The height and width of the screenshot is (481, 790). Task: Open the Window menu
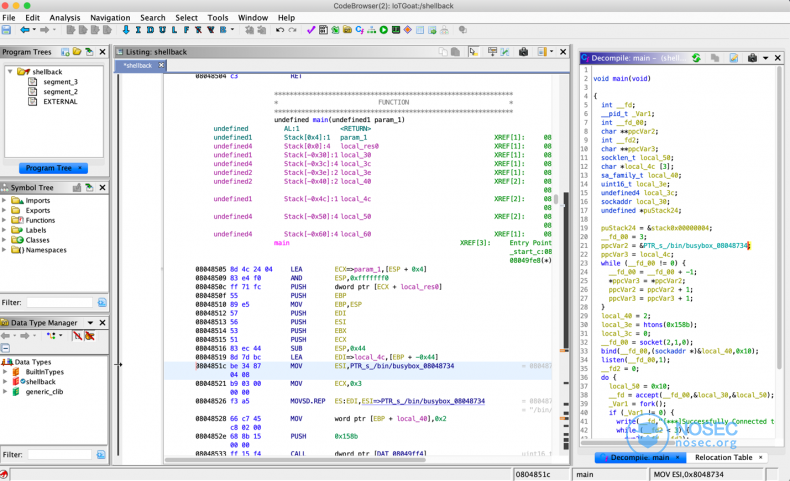tap(253, 18)
